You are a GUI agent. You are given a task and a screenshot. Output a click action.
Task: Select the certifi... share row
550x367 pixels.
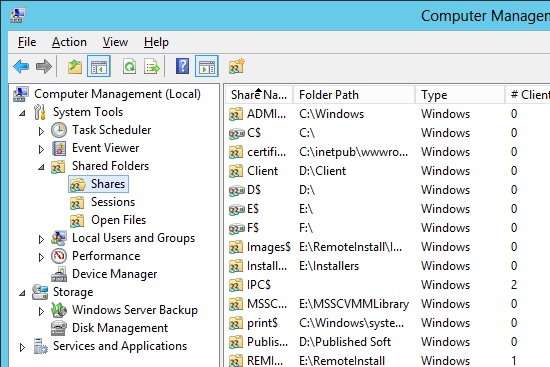pos(388,152)
